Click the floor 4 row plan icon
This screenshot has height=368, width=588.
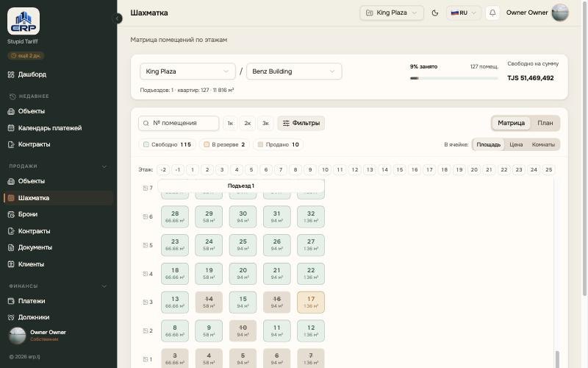(x=145, y=274)
